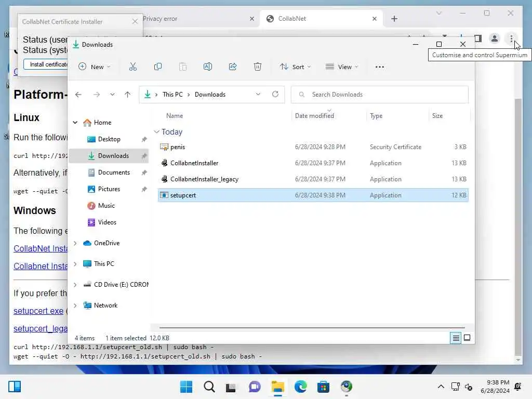This screenshot has height=399, width=532.
Task: Open the View layout dropdown
Action: pyautogui.click(x=342, y=67)
